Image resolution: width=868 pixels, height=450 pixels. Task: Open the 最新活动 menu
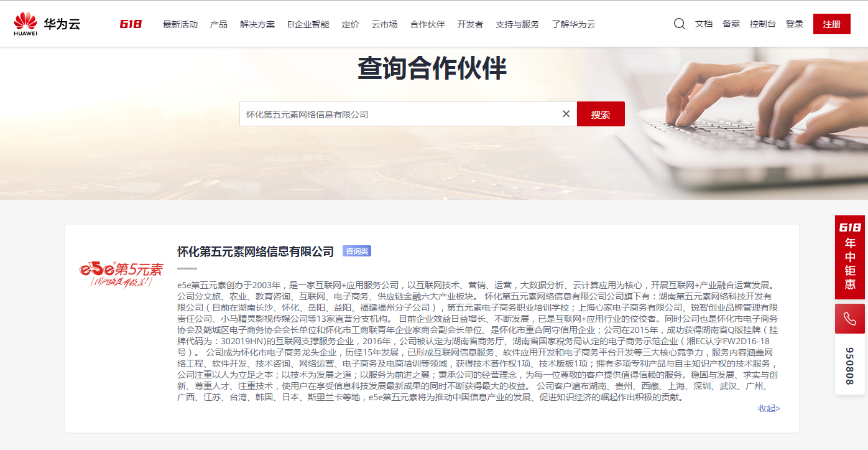(x=180, y=24)
